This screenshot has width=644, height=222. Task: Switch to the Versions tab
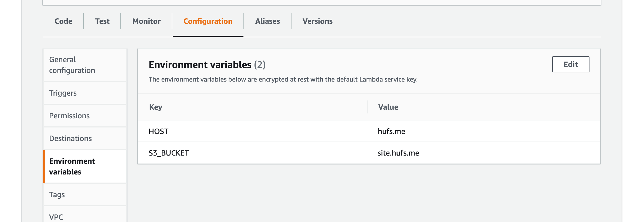317,21
